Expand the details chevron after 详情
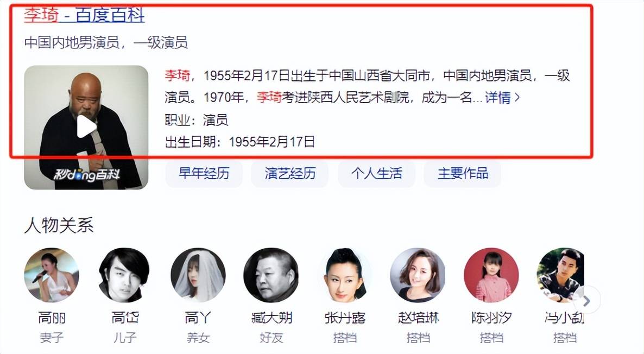This screenshot has height=354, width=644. 517,97
